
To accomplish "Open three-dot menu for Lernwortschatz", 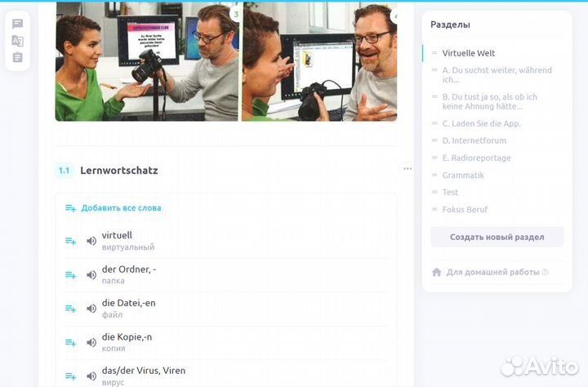I will [408, 169].
